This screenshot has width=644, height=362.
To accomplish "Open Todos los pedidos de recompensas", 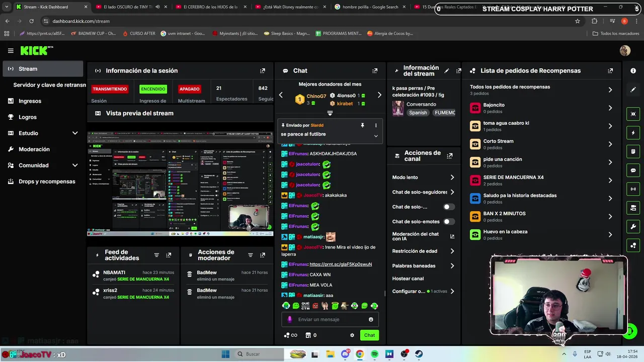I will pyautogui.click(x=541, y=89).
